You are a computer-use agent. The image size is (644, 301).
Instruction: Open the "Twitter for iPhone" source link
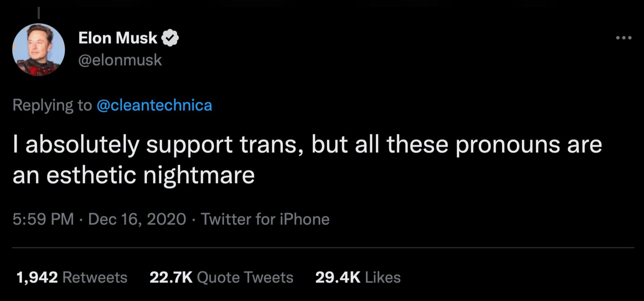(x=265, y=219)
